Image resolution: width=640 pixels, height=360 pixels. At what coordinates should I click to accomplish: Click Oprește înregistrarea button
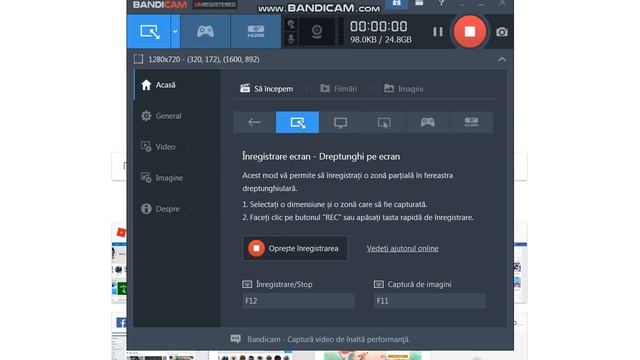pyautogui.click(x=295, y=248)
